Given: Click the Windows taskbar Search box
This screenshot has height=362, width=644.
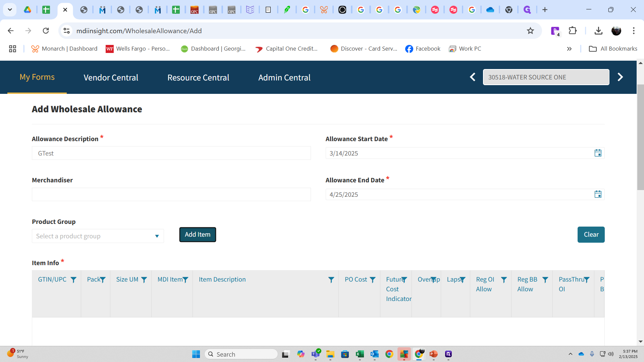Looking at the screenshot, I should pyautogui.click(x=241, y=354).
